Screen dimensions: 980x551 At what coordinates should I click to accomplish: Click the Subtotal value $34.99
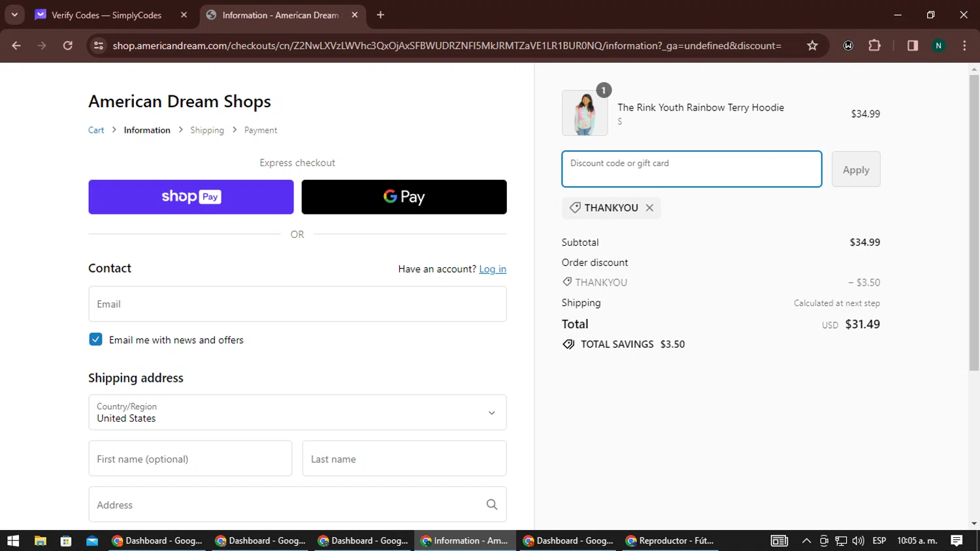click(x=865, y=242)
